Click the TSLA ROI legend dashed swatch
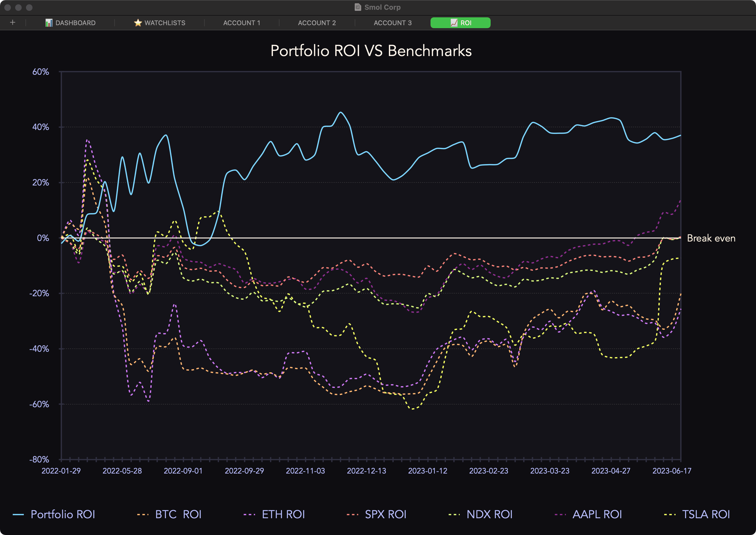Image resolution: width=756 pixels, height=535 pixels. [670, 515]
